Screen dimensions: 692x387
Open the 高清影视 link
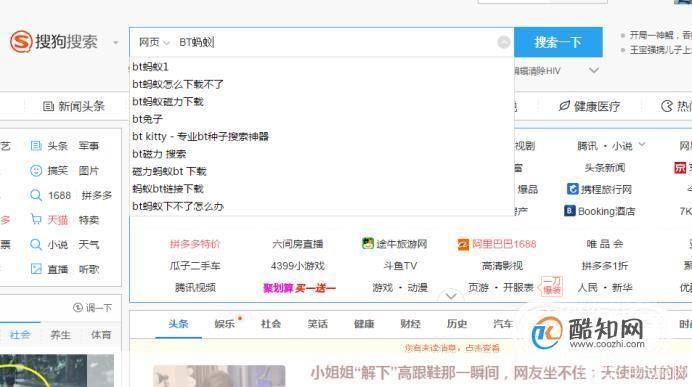click(503, 266)
